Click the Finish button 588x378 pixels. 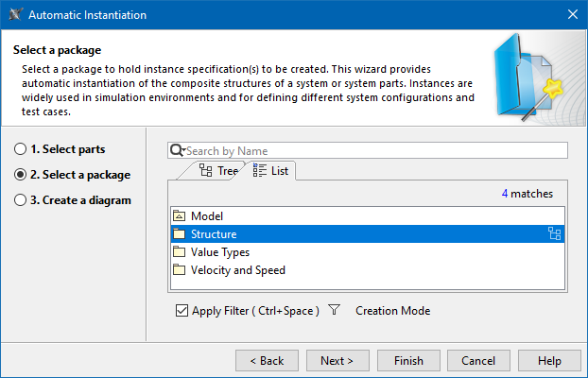tap(408, 360)
